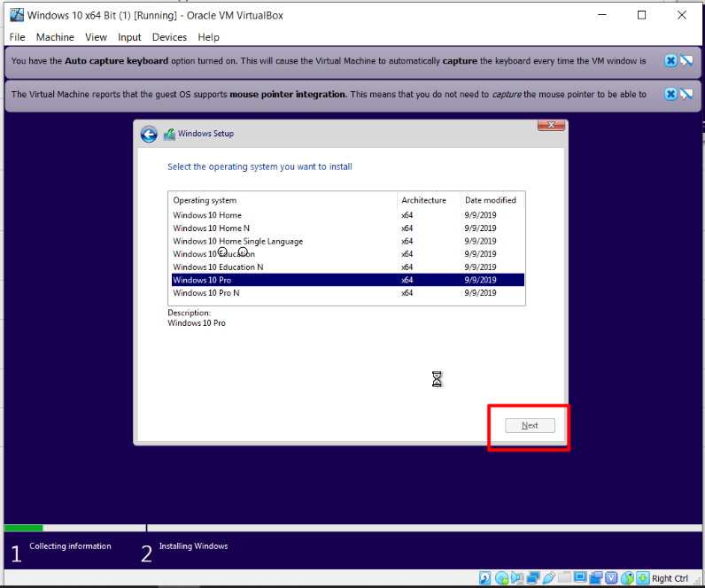Screen dimensions: 705x588
Task: Open the Input menu
Action: 129,37
